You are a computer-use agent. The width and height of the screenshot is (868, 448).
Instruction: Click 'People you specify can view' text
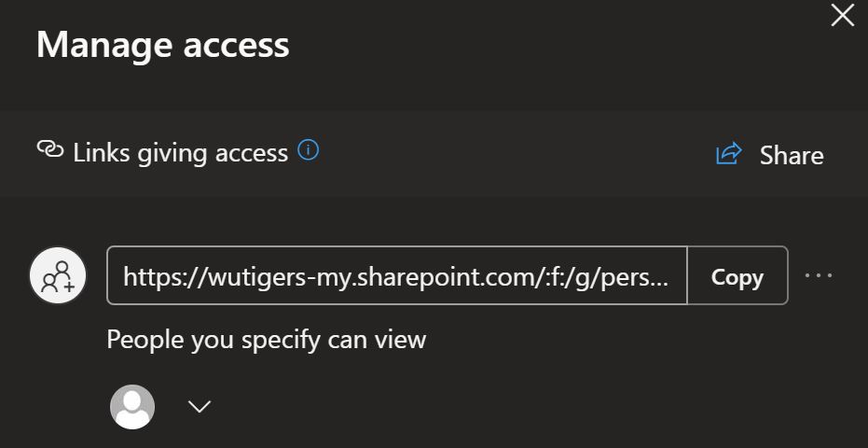click(x=267, y=340)
